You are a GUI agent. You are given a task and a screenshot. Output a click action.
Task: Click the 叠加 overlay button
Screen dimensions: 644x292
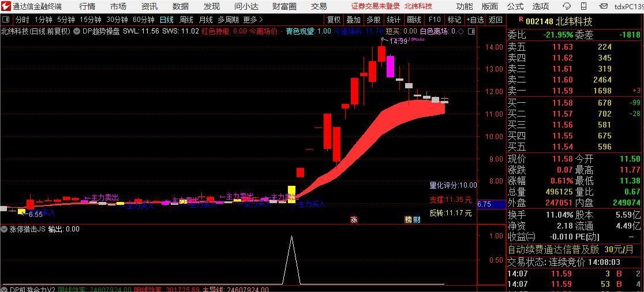pyautogui.click(x=354, y=20)
